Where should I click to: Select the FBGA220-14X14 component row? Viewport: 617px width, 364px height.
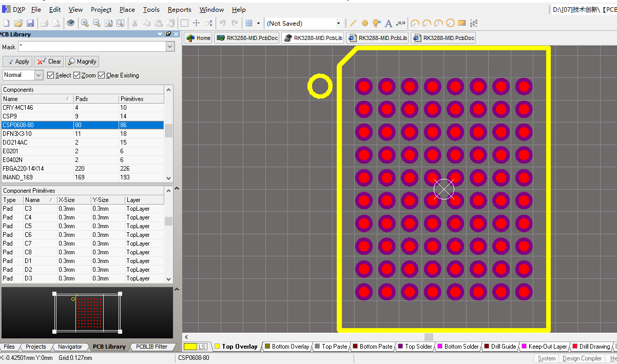click(x=83, y=169)
